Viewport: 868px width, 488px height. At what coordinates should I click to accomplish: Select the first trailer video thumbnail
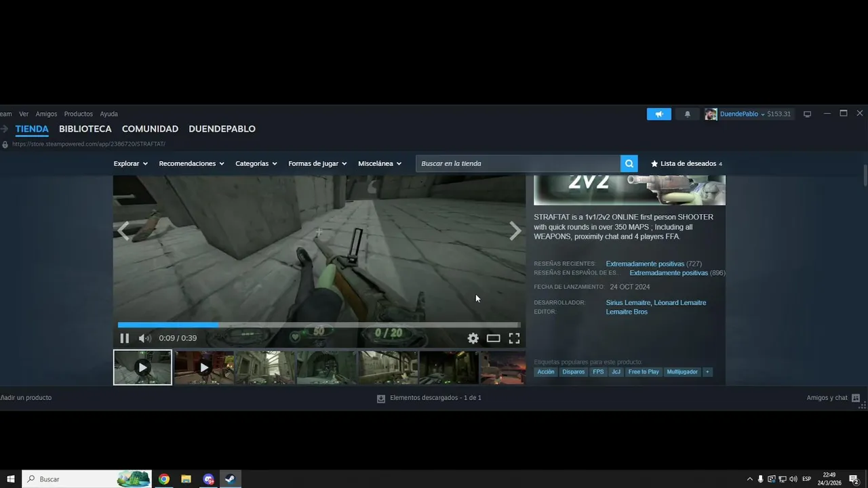point(142,367)
